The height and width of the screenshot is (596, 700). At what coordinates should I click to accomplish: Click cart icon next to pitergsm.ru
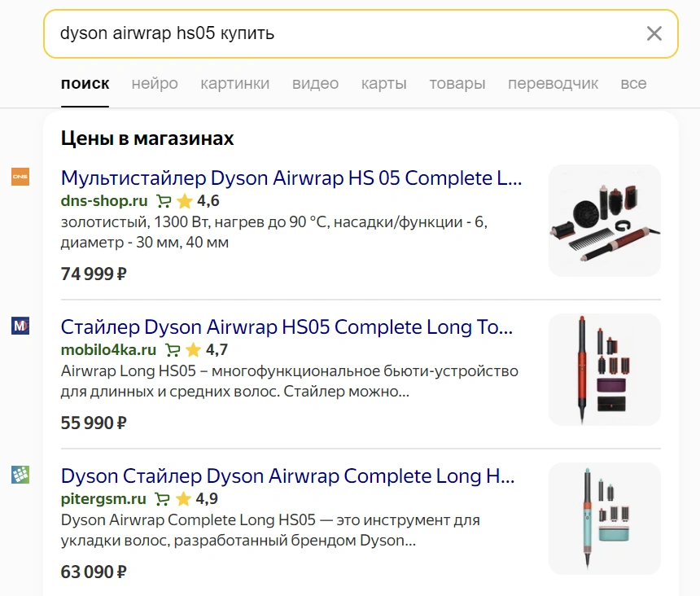click(162, 499)
